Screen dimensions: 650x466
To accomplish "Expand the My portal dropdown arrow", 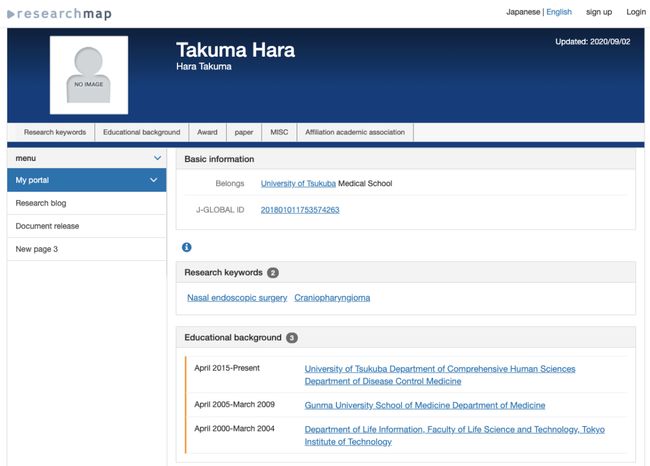I will click(x=153, y=180).
